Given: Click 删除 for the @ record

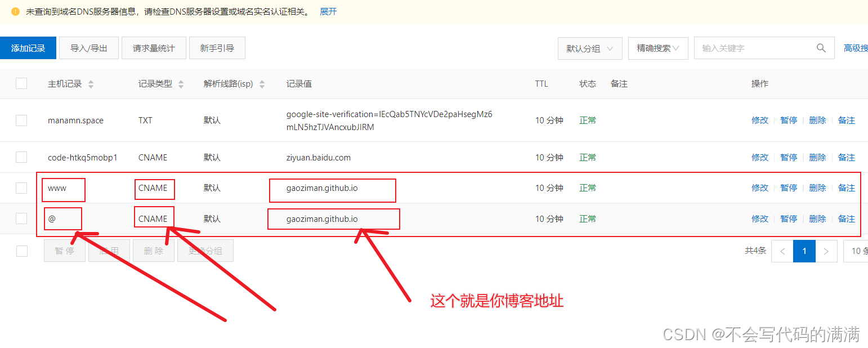Looking at the screenshot, I should click(817, 219).
